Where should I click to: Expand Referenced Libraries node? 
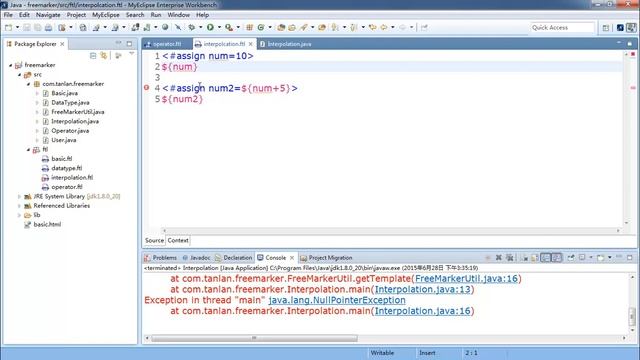[19, 206]
